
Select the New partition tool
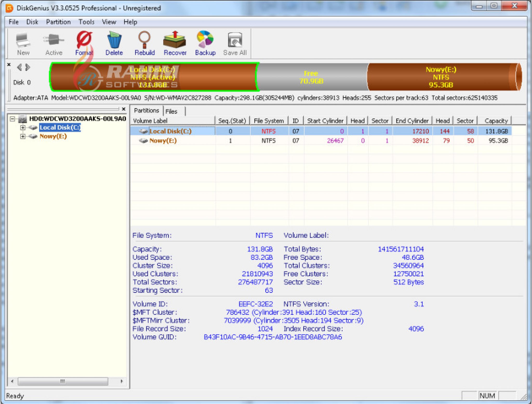(23, 43)
